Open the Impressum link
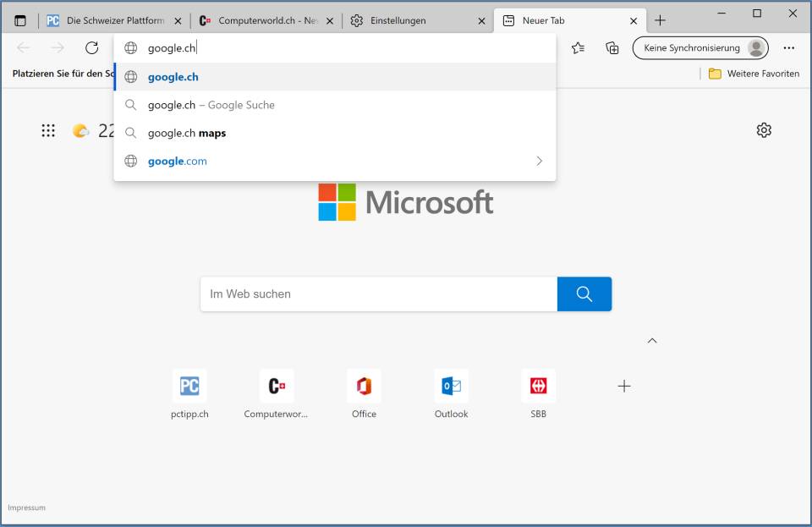The width and height of the screenshot is (812, 527). [26, 508]
